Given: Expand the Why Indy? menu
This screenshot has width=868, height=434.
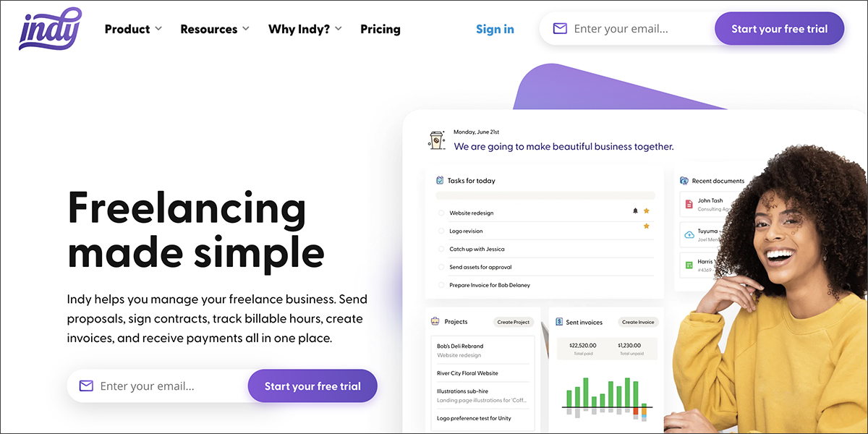Looking at the screenshot, I should [305, 29].
